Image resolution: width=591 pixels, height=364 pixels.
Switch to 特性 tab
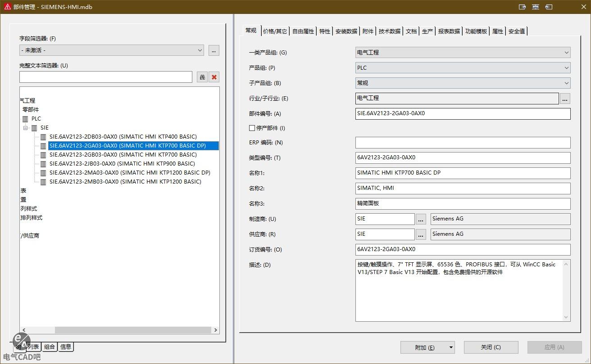(x=325, y=31)
